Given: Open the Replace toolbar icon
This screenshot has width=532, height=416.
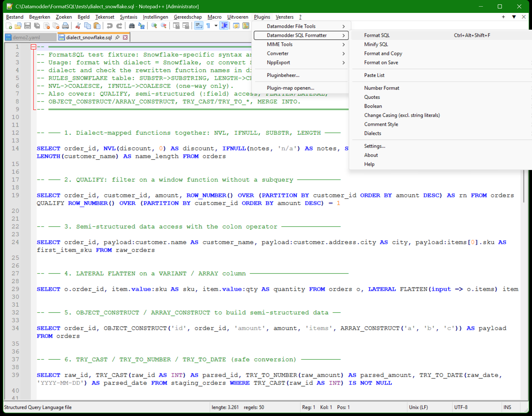Looking at the screenshot, I should pos(141,26).
